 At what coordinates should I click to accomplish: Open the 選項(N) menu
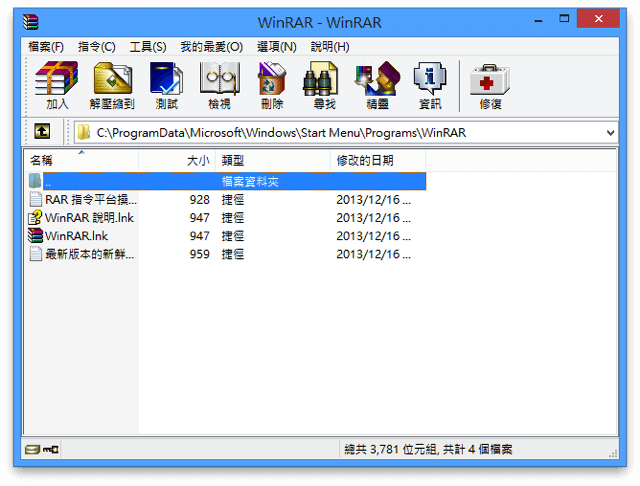(277, 47)
